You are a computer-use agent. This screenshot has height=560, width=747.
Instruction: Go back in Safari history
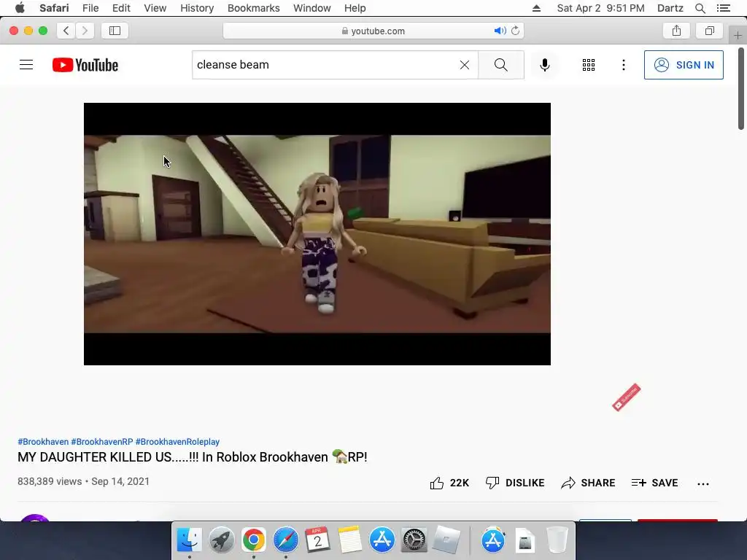click(66, 31)
